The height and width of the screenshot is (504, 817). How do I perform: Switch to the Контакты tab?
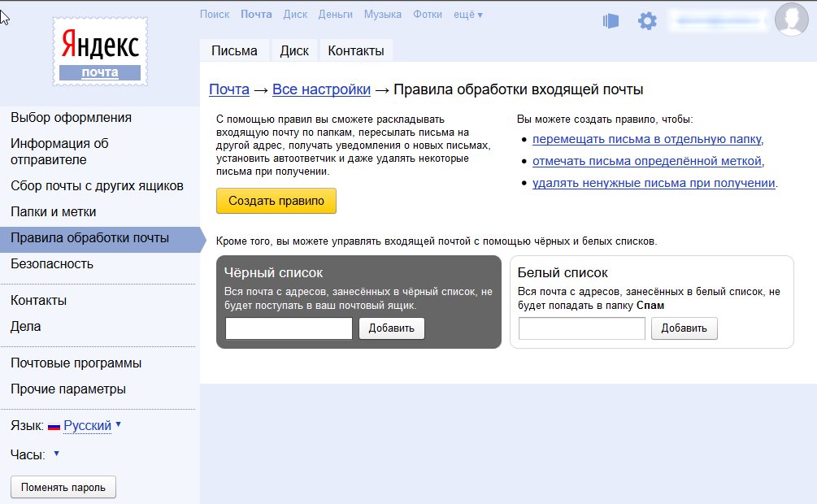[355, 50]
